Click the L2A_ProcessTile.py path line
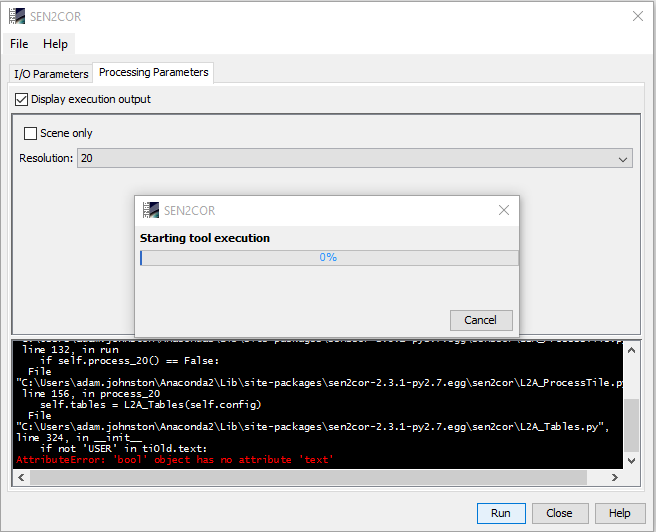This screenshot has width=656, height=532. 319,383
